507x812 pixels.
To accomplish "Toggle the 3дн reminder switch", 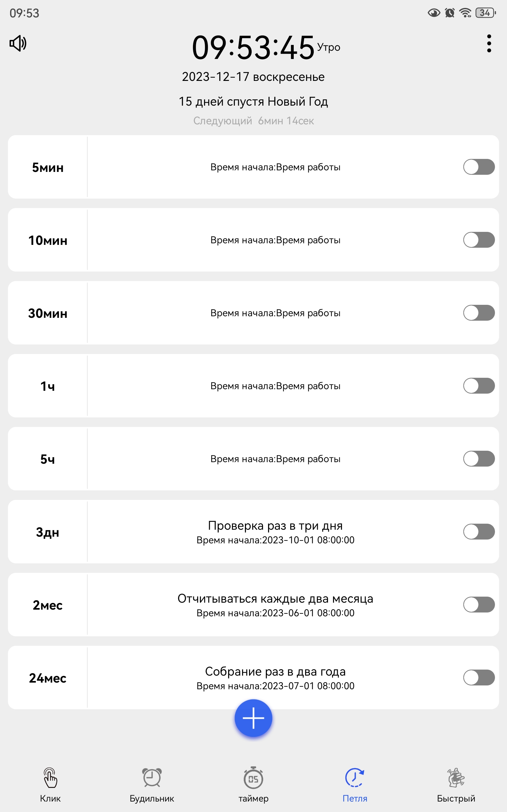I will pos(479,532).
